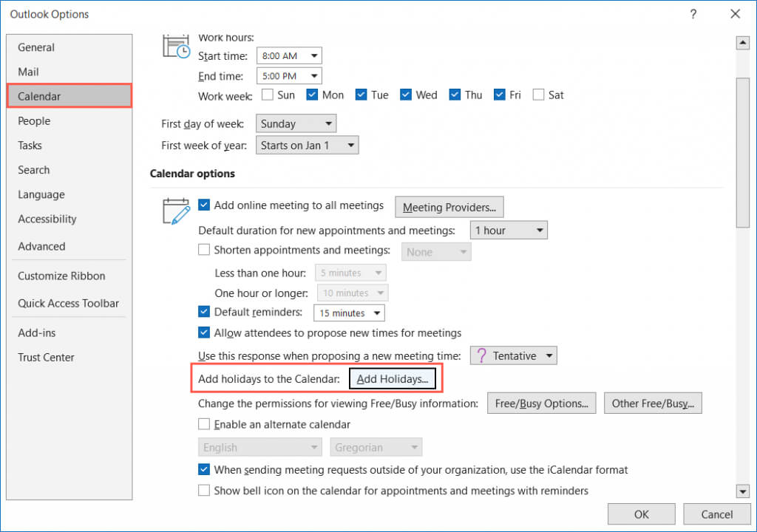This screenshot has height=532, width=757.
Task: Open the English alternate calendar language dropdown
Action: (260, 447)
